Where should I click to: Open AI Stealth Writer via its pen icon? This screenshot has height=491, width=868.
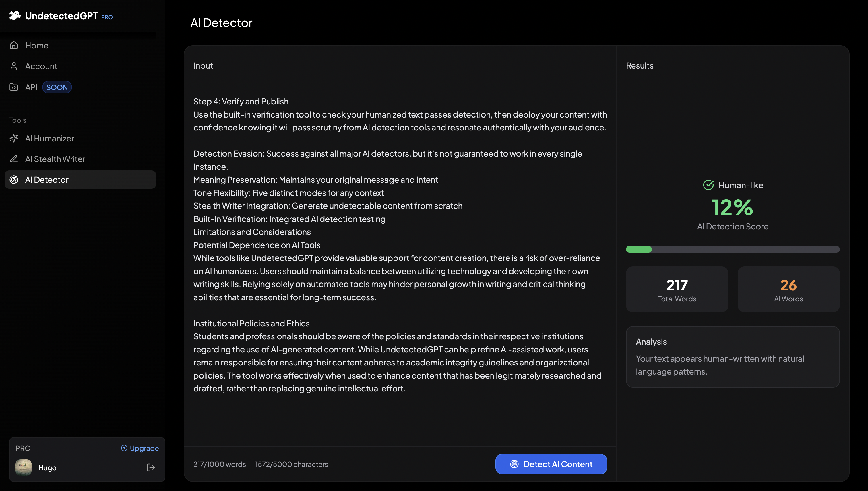[14, 159]
